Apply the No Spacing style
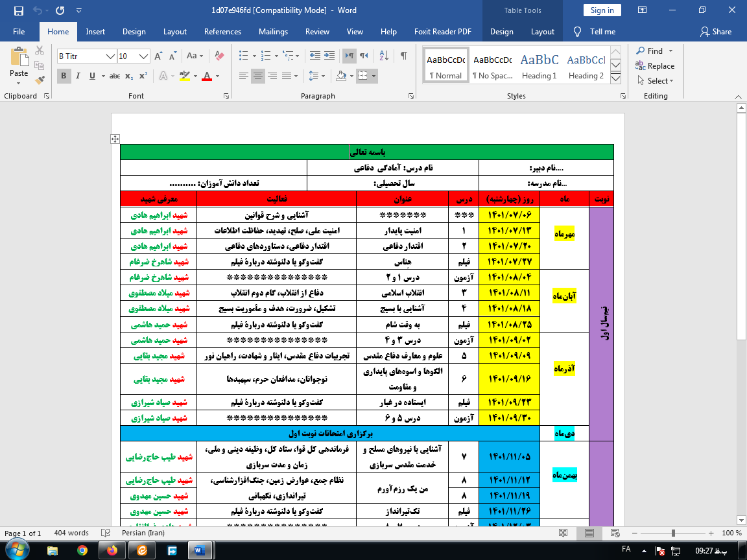The height and width of the screenshot is (560, 747). click(x=493, y=65)
